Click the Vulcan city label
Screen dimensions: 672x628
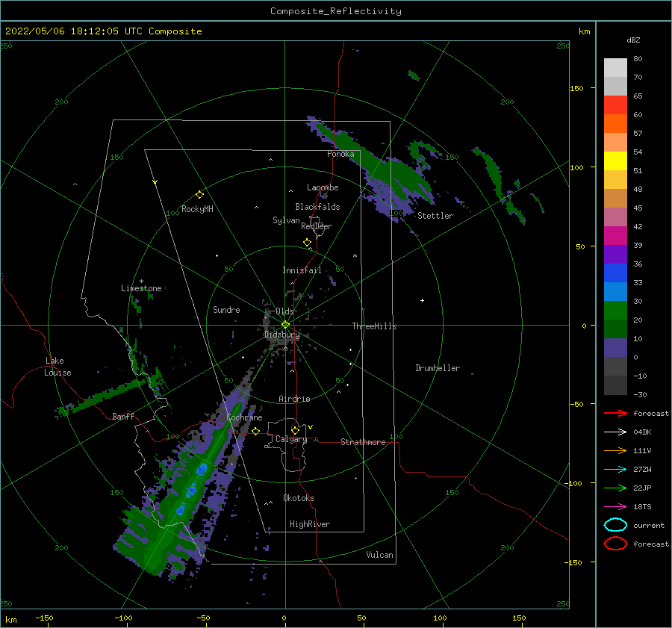[379, 555]
